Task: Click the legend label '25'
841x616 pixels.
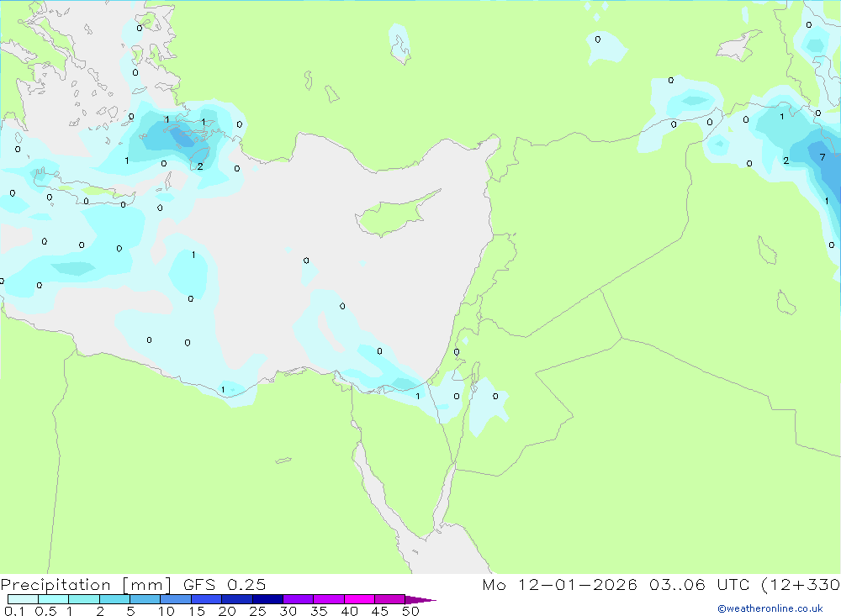Action: pos(257,611)
